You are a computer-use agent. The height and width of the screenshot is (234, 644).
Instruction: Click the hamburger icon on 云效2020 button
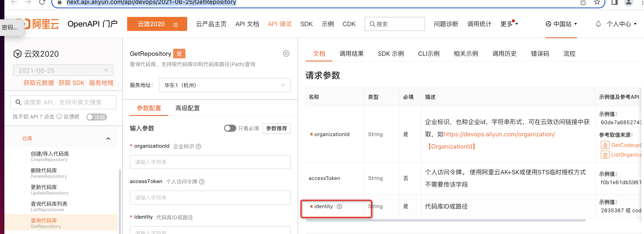[176, 24]
